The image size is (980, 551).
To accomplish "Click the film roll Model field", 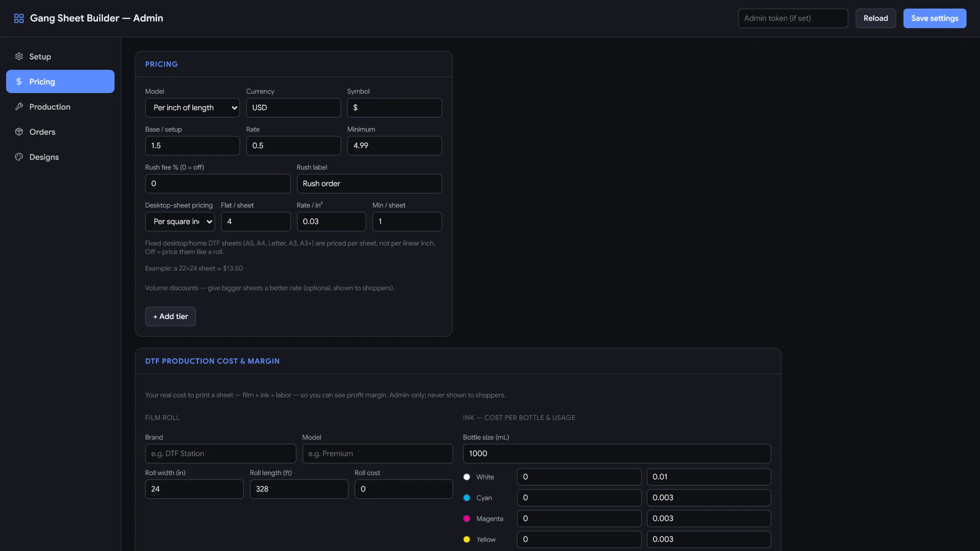I will [377, 453].
